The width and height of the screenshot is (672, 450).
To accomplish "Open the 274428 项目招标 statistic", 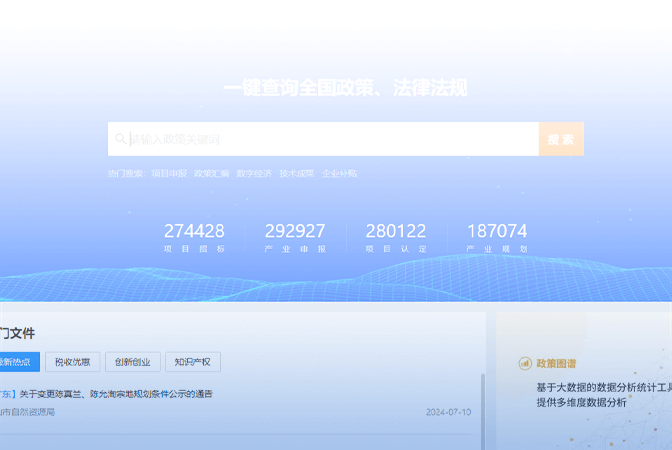I will coord(194,237).
